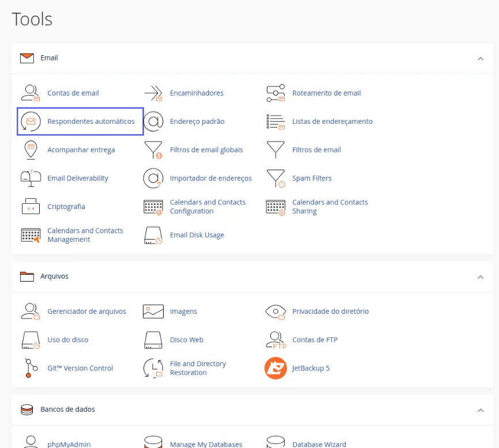Viewport: 499px width, 448px height.
Task: Open the Filtros de email globais link
Action: tap(206, 150)
